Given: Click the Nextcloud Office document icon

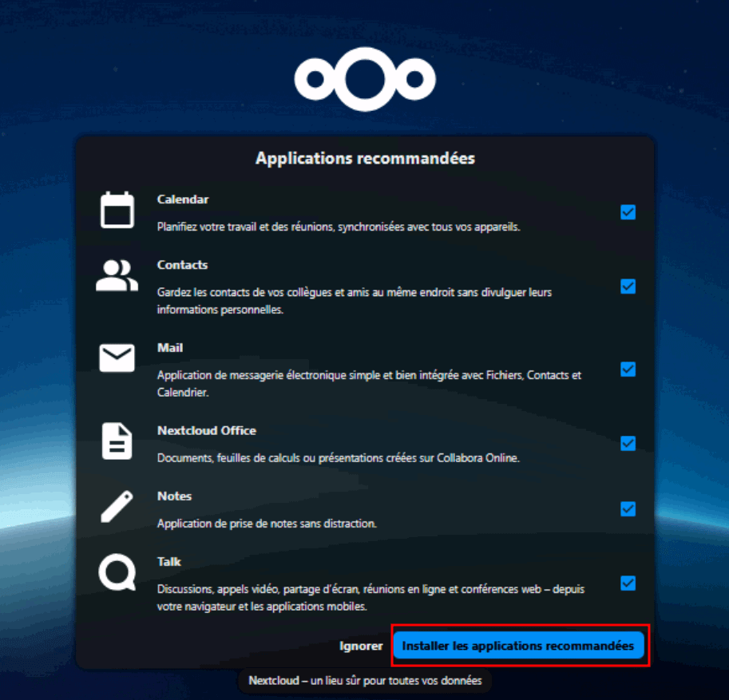Looking at the screenshot, I should pyautogui.click(x=117, y=441).
